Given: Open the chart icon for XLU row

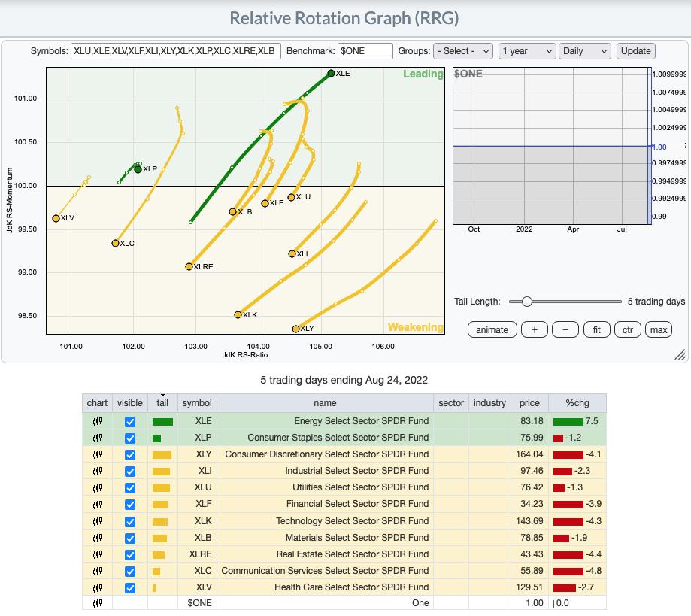Looking at the screenshot, I should [x=98, y=487].
